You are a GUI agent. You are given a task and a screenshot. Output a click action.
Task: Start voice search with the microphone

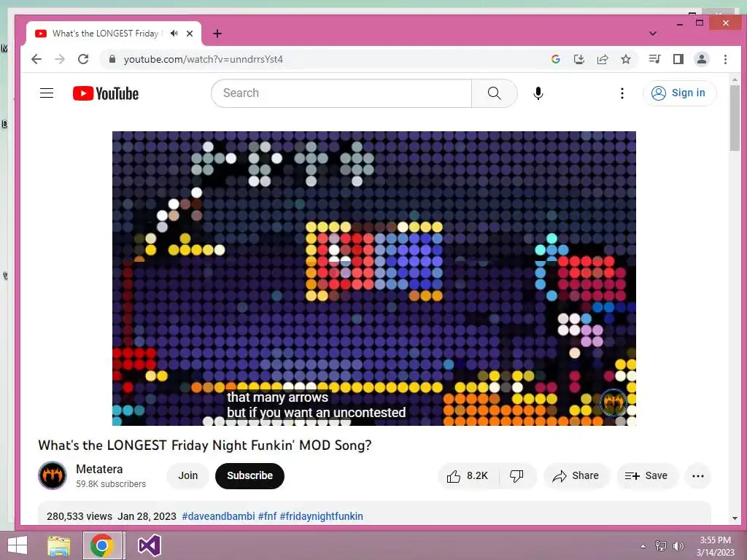(538, 93)
